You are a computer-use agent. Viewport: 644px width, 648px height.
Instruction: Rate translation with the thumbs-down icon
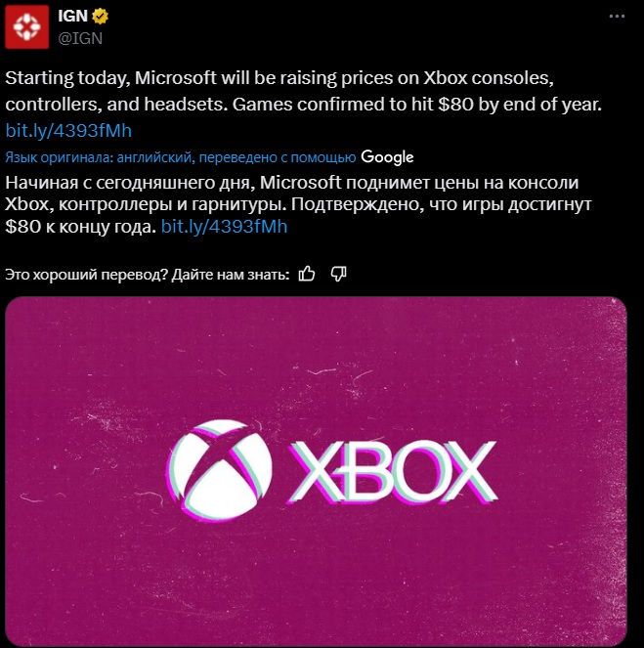(x=338, y=274)
